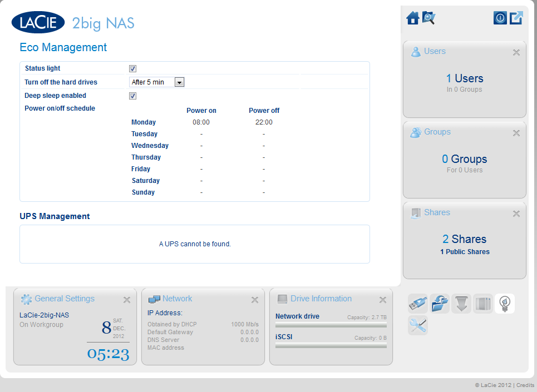Click the "A UPS cannot be found." message
537x392 pixels.
(x=195, y=244)
